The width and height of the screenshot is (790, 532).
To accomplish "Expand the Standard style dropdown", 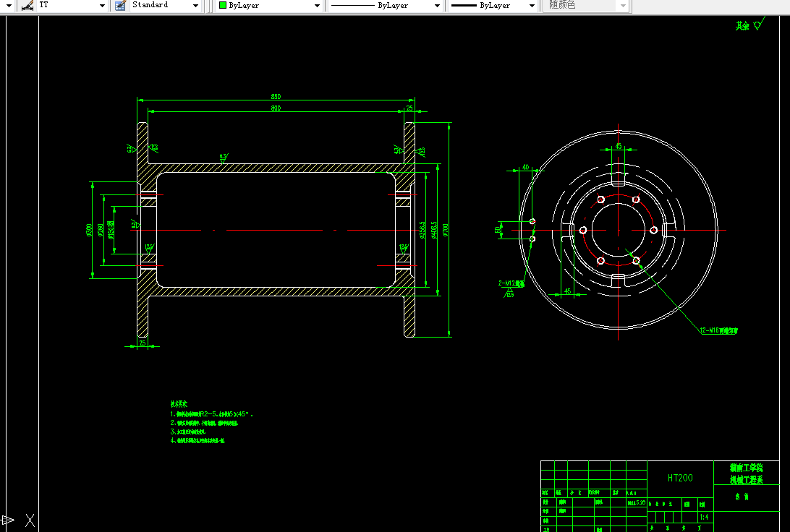I will click(195, 6).
